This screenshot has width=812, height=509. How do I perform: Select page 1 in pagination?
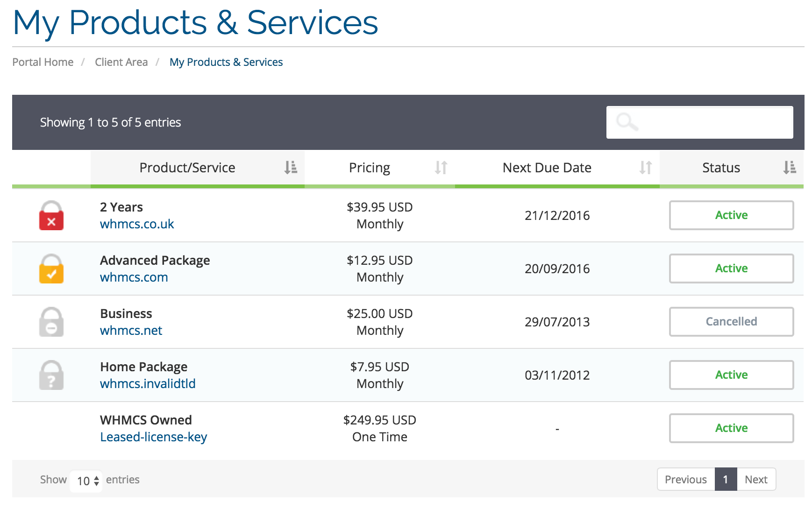click(726, 480)
